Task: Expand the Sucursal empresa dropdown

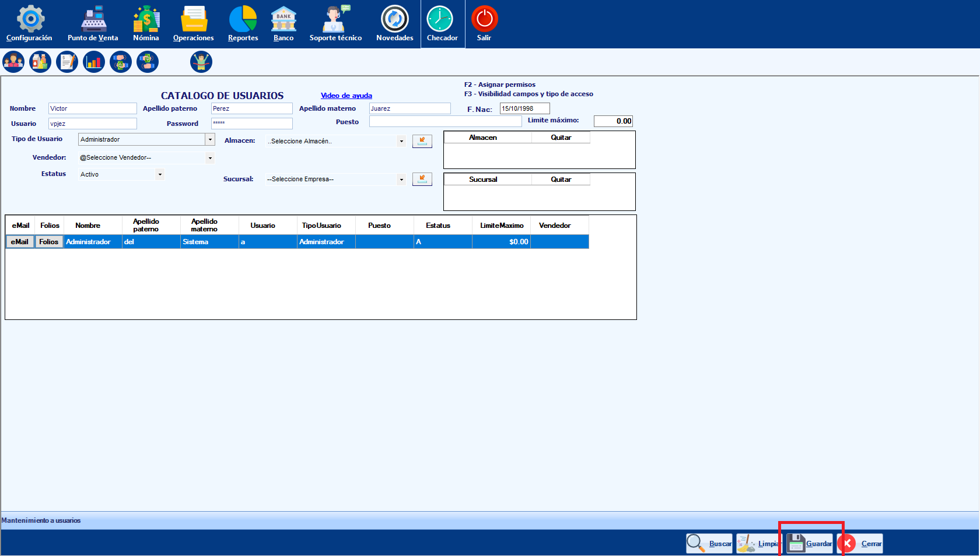Action: [401, 180]
